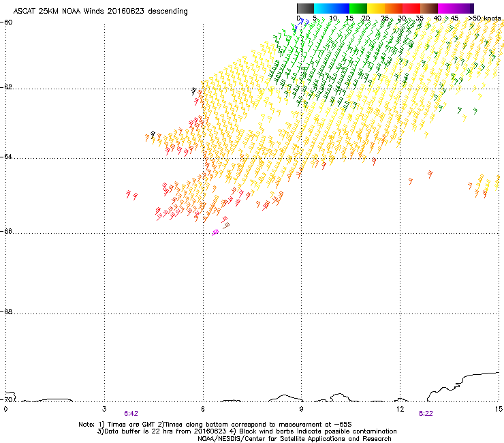
Task: Click the '3' longitude axis label
Action: [104, 409]
